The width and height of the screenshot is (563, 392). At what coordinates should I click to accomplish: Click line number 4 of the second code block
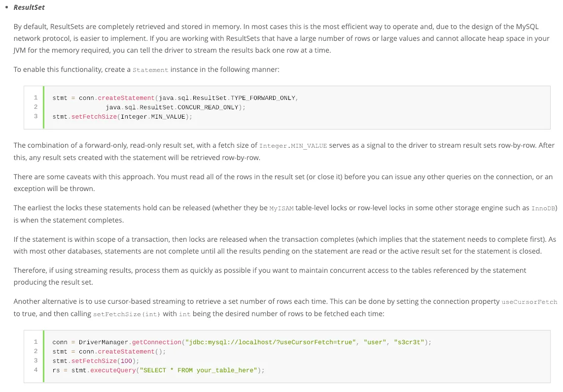click(35, 370)
